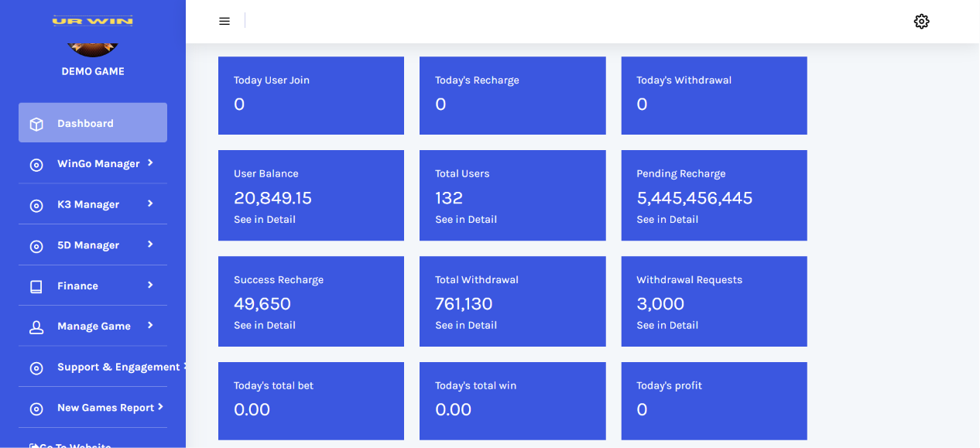The image size is (980, 448).
Task: Click See in Detail under Total Users
Action: pos(466,219)
